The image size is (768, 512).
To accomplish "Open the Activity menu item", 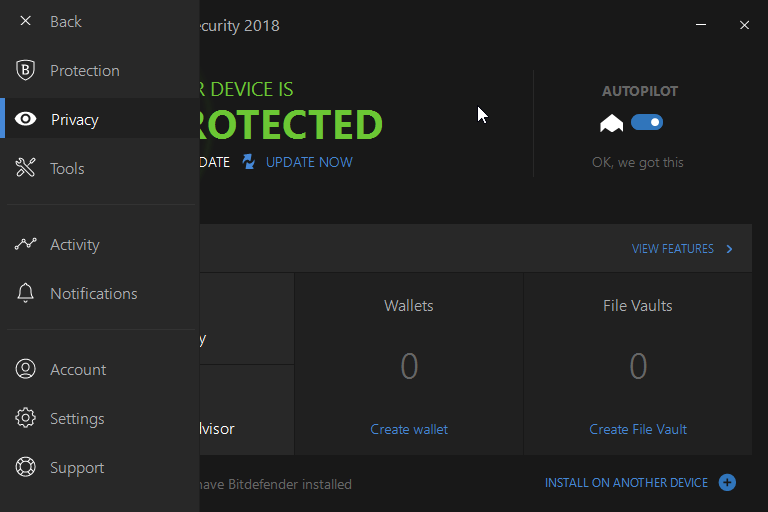I will pyautogui.click(x=75, y=244).
